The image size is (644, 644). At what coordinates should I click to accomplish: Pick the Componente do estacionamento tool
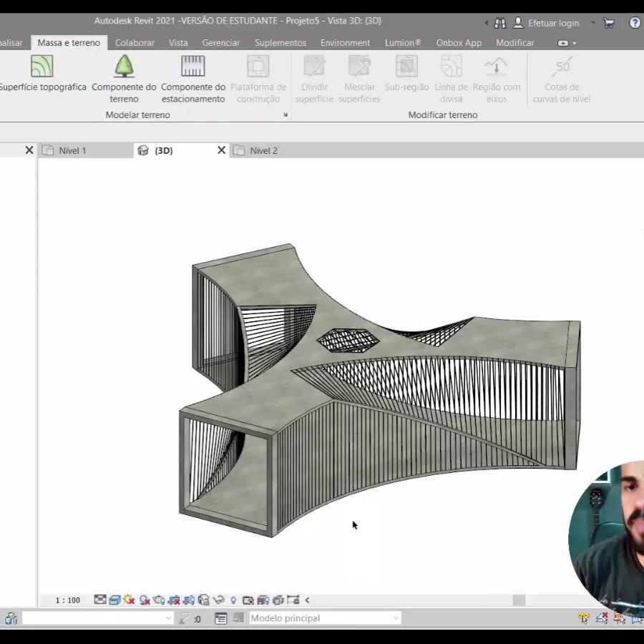pyautogui.click(x=193, y=79)
